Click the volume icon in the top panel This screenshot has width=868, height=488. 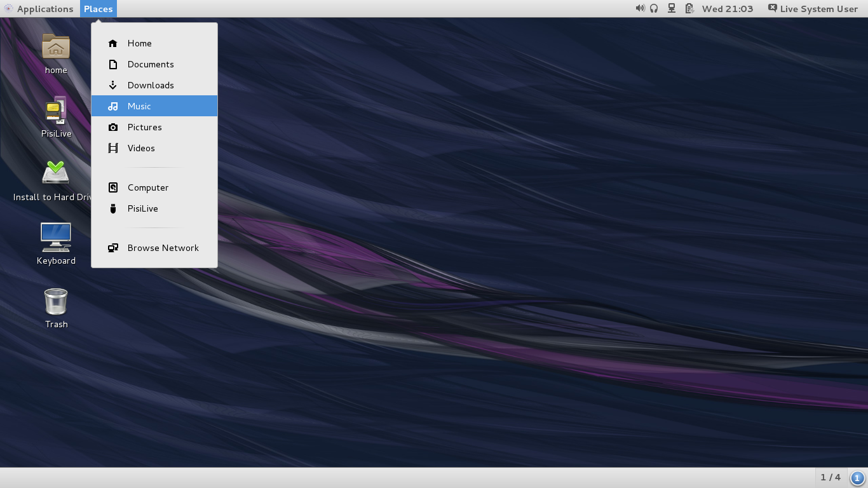(x=641, y=8)
